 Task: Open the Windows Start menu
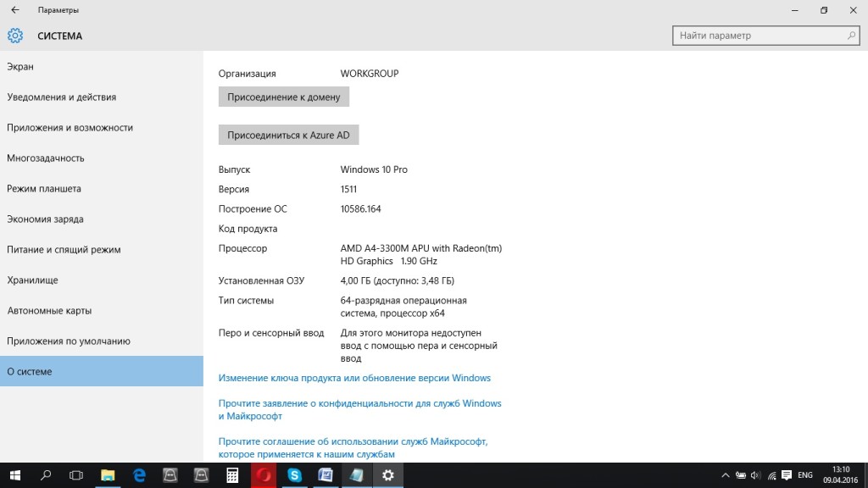(14, 475)
